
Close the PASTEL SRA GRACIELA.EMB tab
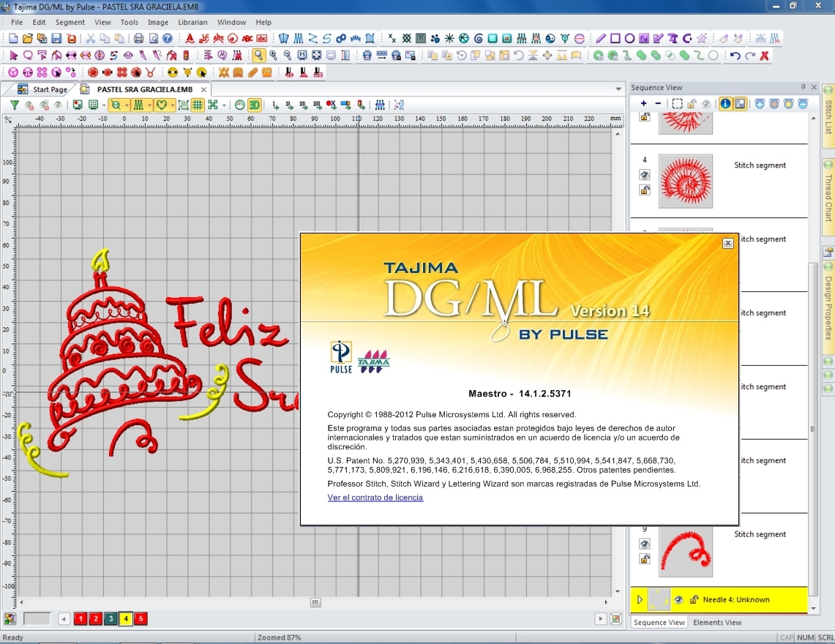pos(203,89)
